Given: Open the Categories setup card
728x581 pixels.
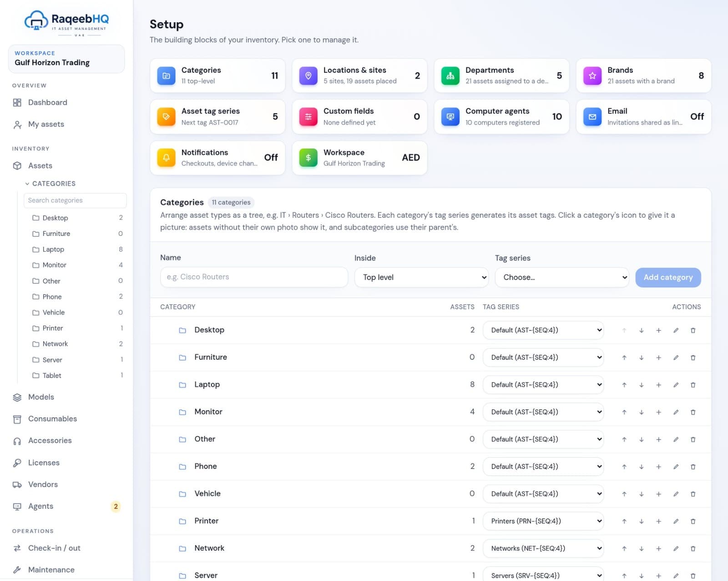Looking at the screenshot, I should pos(217,75).
